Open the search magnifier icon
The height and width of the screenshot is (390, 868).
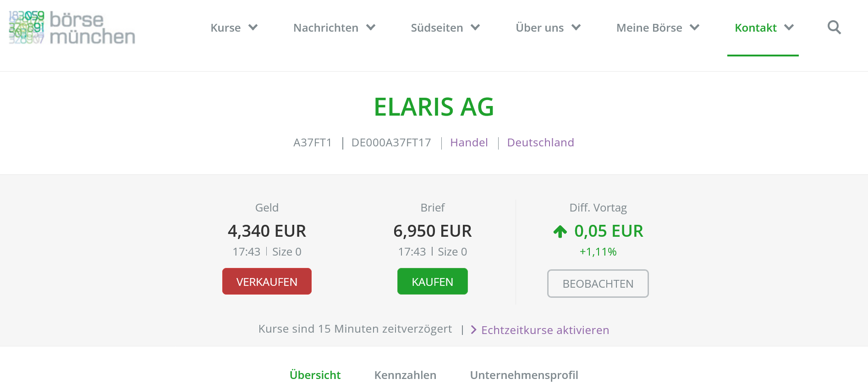point(834,28)
